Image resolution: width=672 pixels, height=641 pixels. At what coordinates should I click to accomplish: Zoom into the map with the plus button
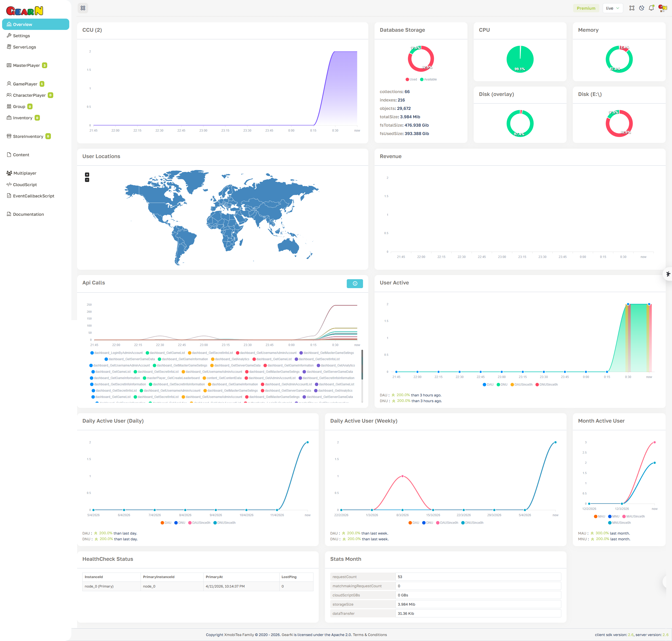point(87,175)
